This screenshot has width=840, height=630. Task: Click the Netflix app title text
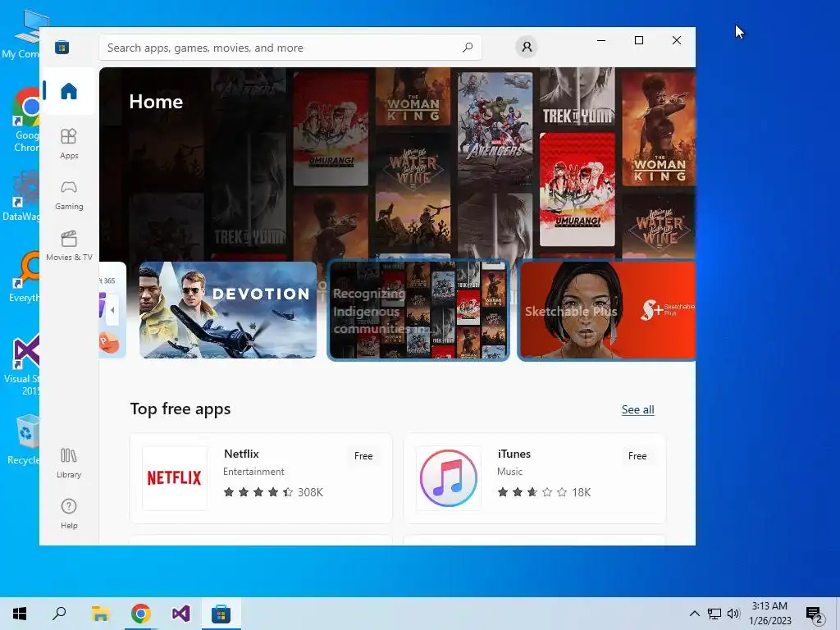[241, 454]
